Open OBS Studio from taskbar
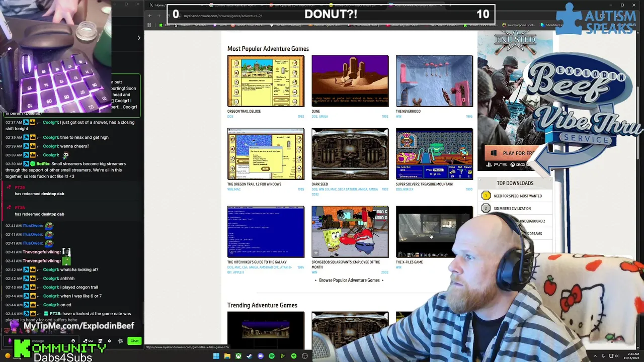This screenshot has height=362, width=644. pyautogui.click(x=304, y=356)
